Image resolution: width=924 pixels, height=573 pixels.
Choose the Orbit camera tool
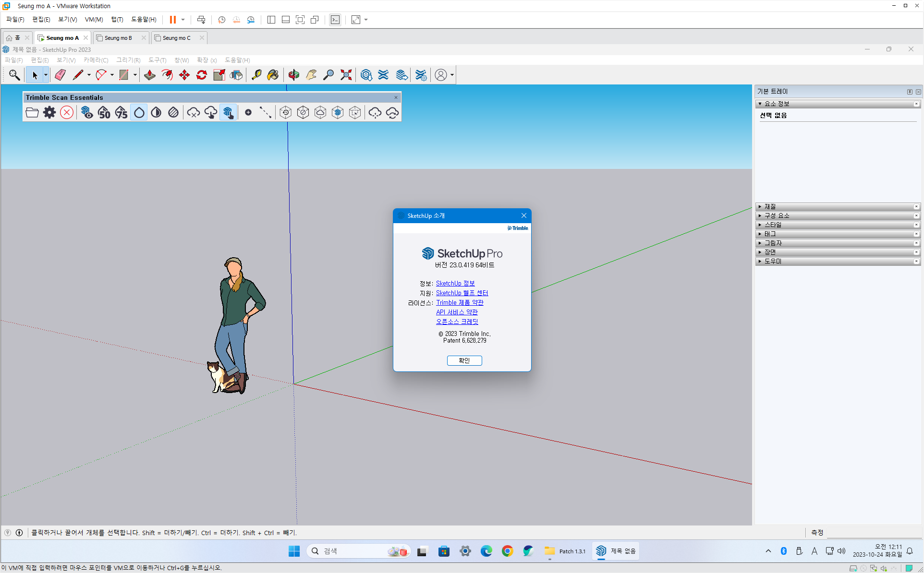point(294,75)
